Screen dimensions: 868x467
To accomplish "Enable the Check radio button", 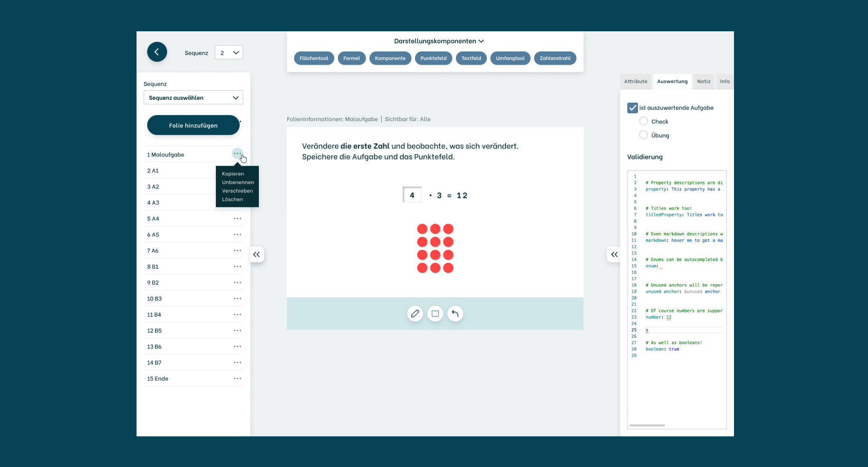I will tap(644, 121).
